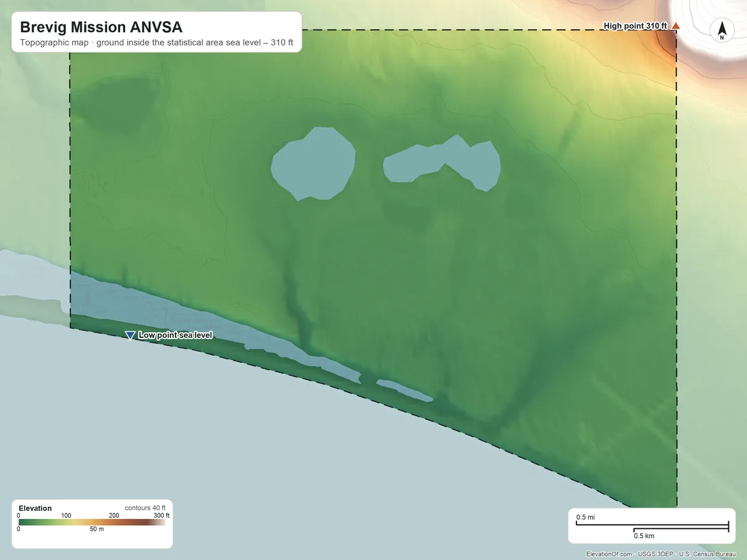Select the 'Brevig Mission ANVSA' title

(101, 27)
